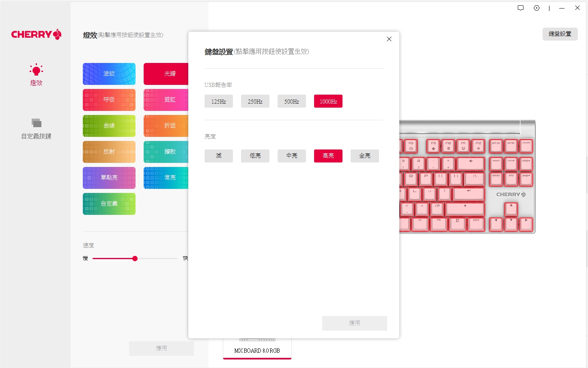The image size is (588, 368).
Task: Choose the 單點亮 lighting effect
Action: pyautogui.click(x=109, y=178)
